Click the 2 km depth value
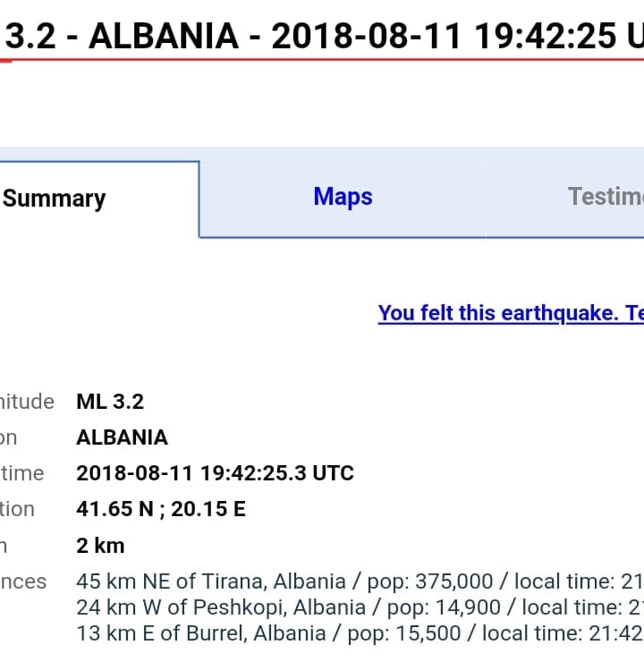Viewport: 644px width, 662px height. click(100, 545)
